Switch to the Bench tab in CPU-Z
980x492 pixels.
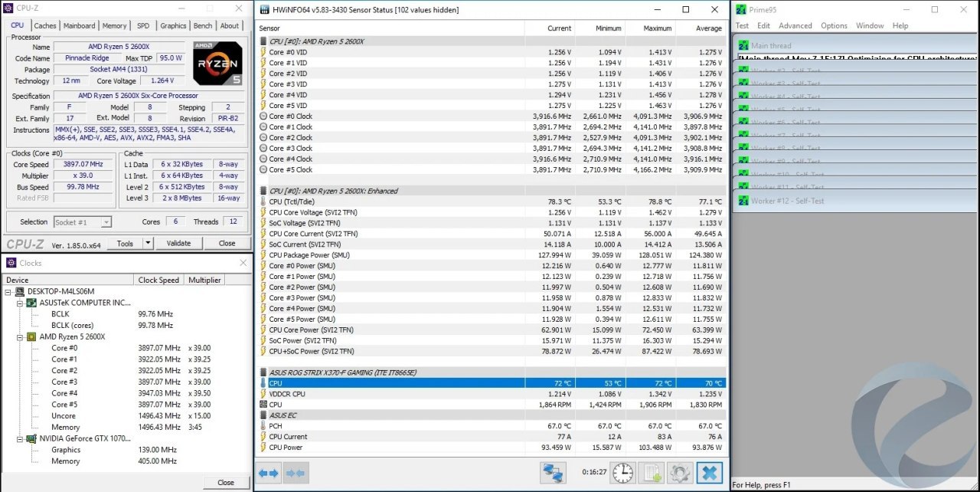pos(203,25)
